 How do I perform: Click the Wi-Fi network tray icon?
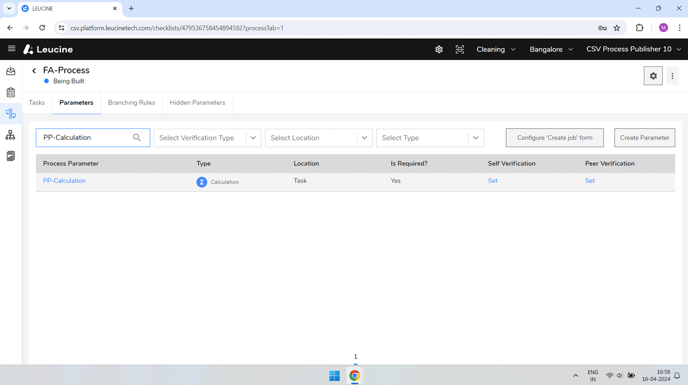tap(609, 376)
